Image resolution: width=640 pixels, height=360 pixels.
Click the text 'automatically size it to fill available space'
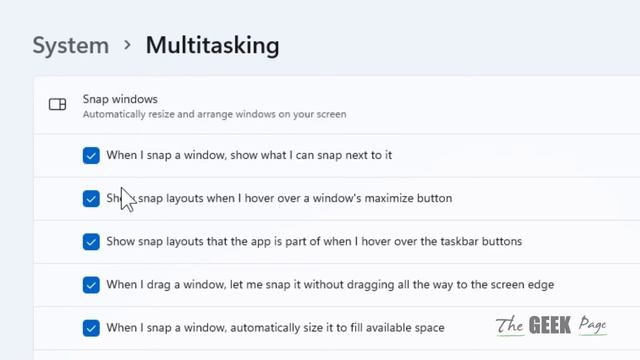[337, 328]
